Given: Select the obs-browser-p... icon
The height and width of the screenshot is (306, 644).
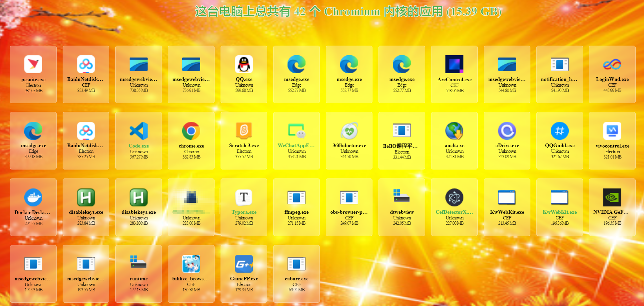Looking at the screenshot, I should (x=349, y=197).
